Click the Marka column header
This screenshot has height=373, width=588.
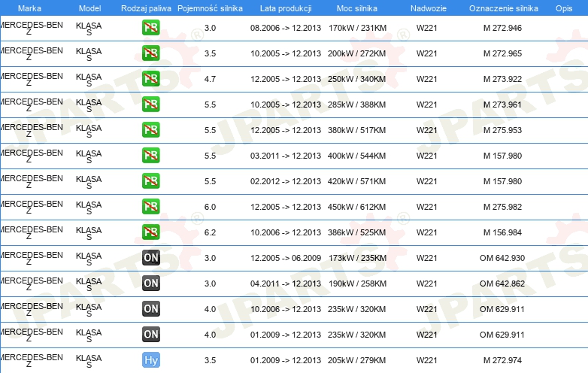tap(29, 8)
